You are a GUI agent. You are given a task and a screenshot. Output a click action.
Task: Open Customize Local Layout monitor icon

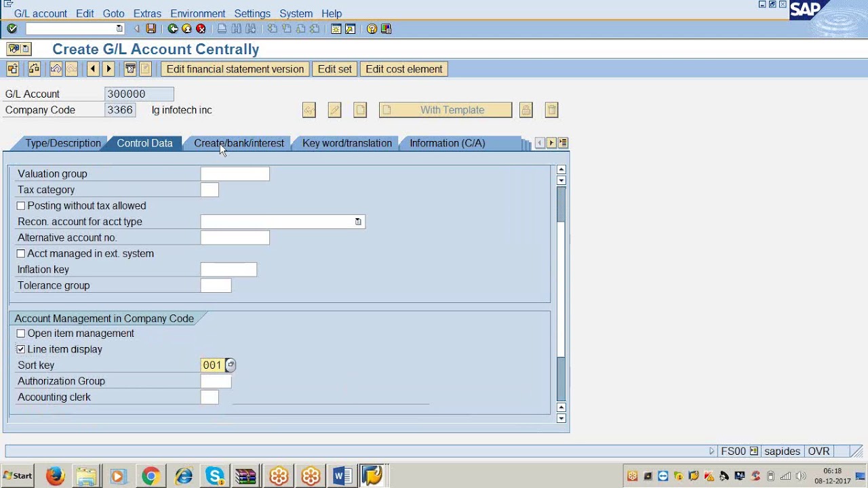click(386, 28)
